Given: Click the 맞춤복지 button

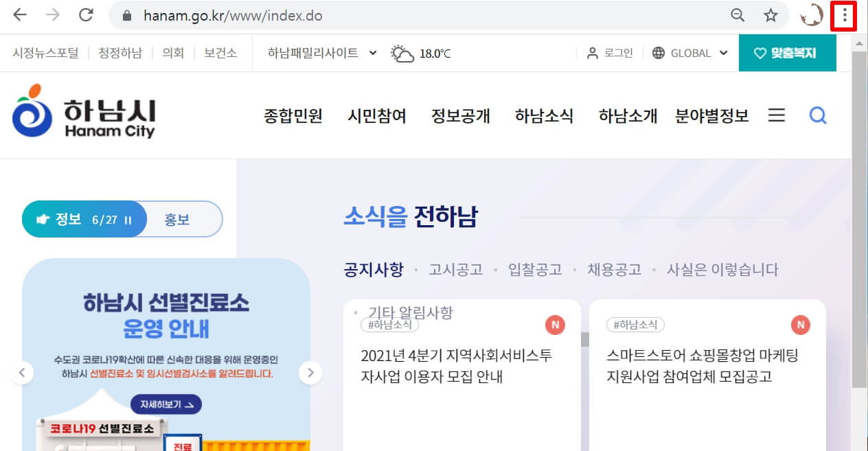Looking at the screenshot, I should coord(788,53).
